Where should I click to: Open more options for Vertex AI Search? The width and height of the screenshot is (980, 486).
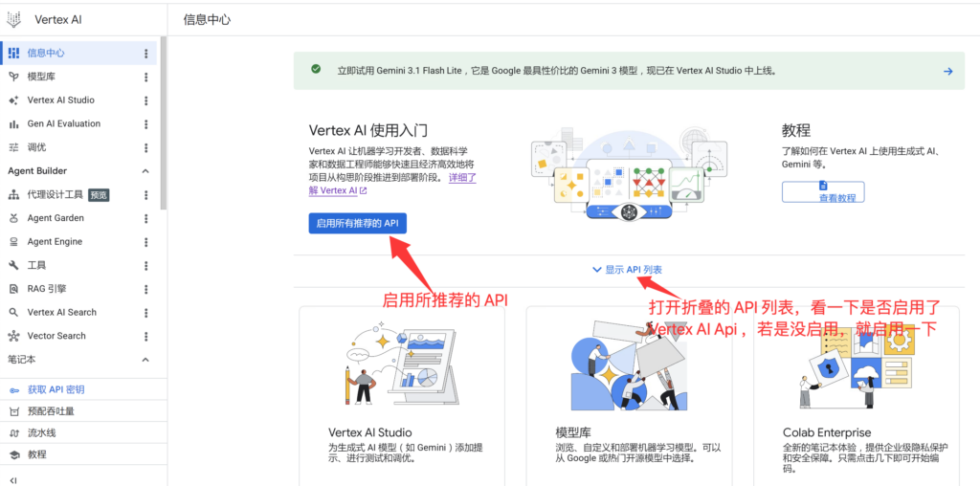coord(146,312)
